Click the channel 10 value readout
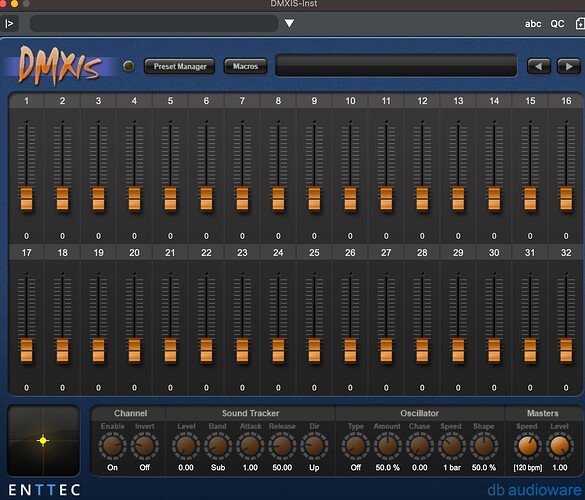This screenshot has height=500, width=585. pyautogui.click(x=350, y=236)
